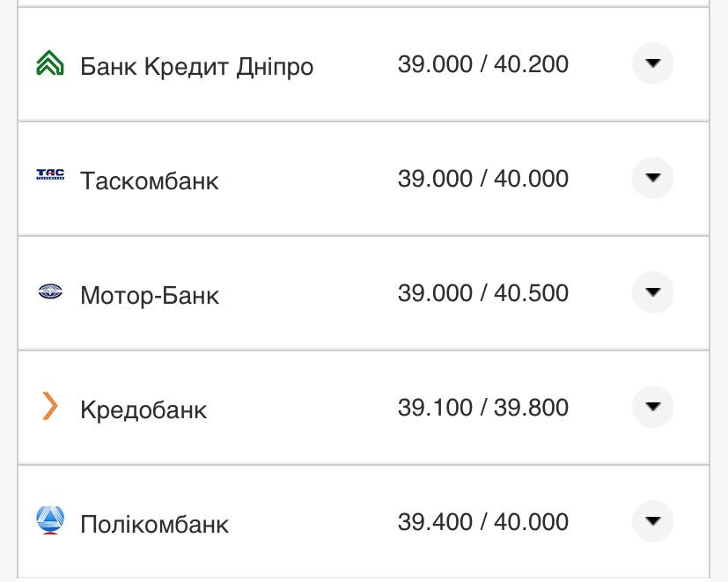Click the Банк Кредит Дніпро green logo
This screenshot has height=582, width=728.
[50, 63]
